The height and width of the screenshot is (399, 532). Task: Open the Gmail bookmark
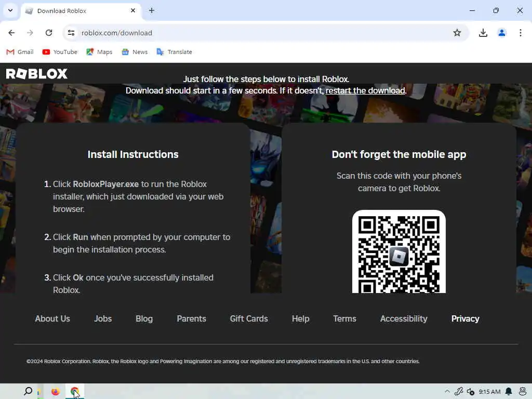click(20, 52)
